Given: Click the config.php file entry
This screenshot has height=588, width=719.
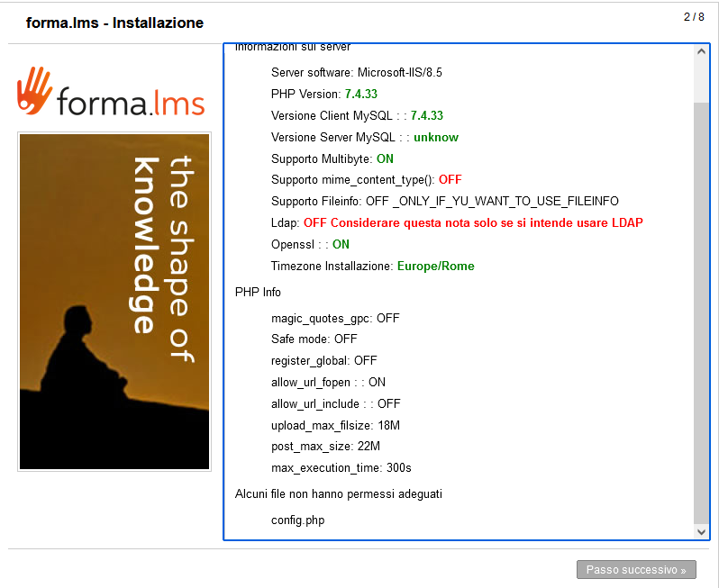Looking at the screenshot, I should click(x=297, y=520).
